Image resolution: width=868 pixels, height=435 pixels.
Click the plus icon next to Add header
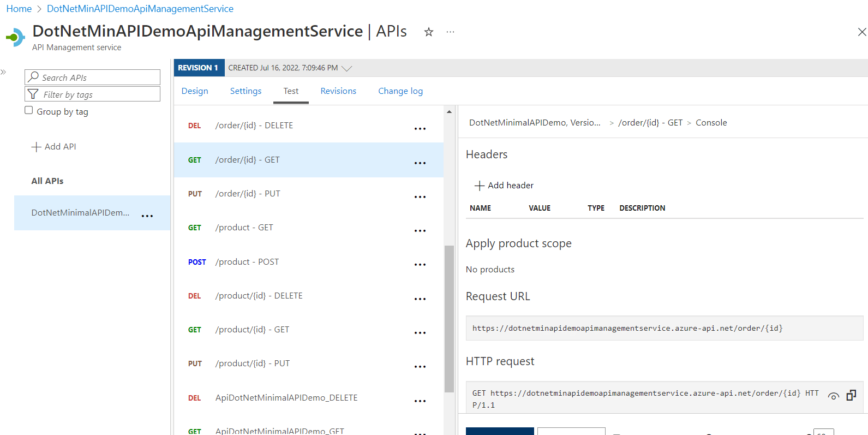tap(480, 186)
